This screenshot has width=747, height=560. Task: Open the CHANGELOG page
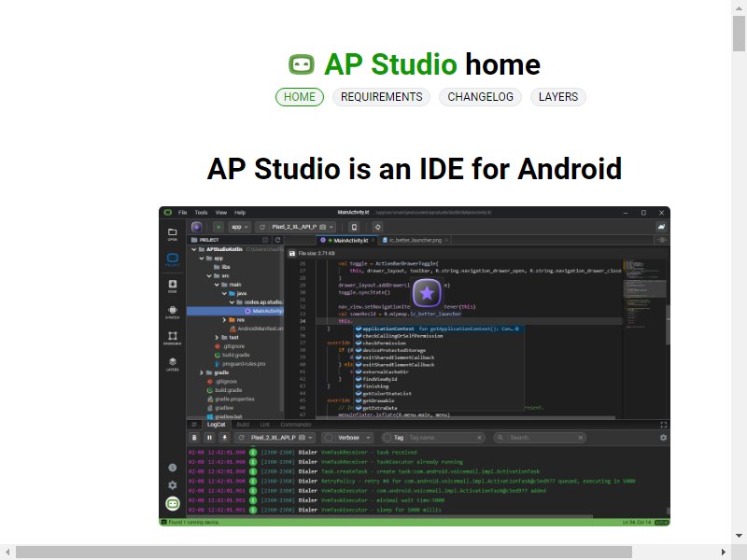pyautogui.click(x=480, y=97)
